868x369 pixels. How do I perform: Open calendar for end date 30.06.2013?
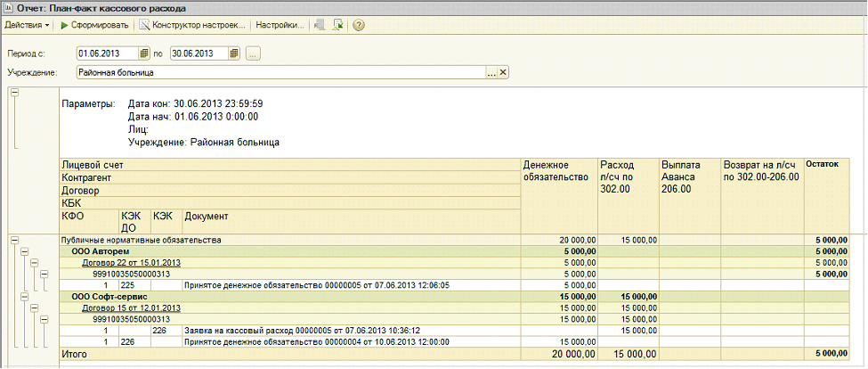pos(233,53)
